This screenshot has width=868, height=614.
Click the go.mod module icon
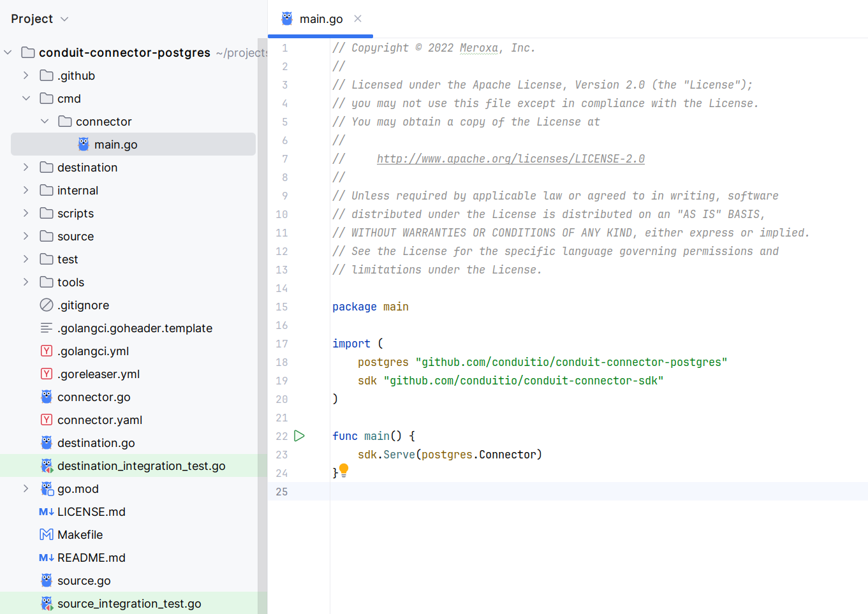[x=47, y=488]
